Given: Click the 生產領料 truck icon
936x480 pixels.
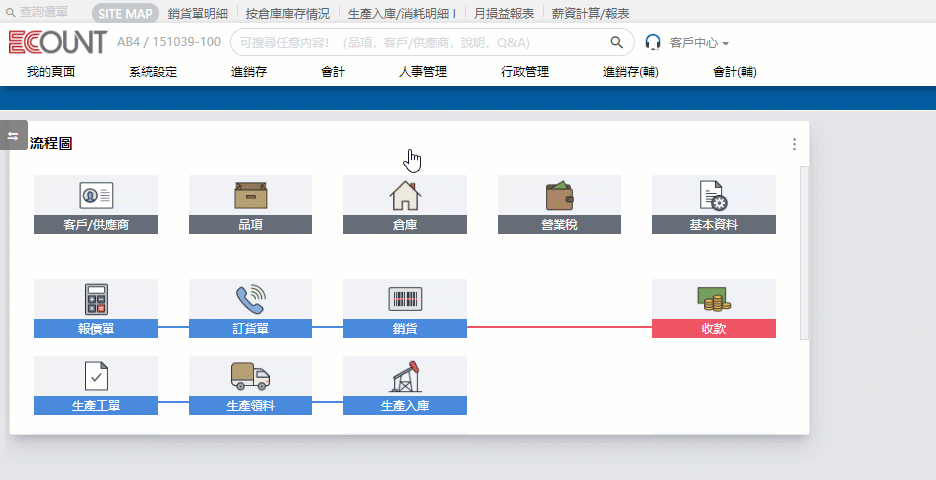Looking at the screenshot, I should click(x=250, y=376).
